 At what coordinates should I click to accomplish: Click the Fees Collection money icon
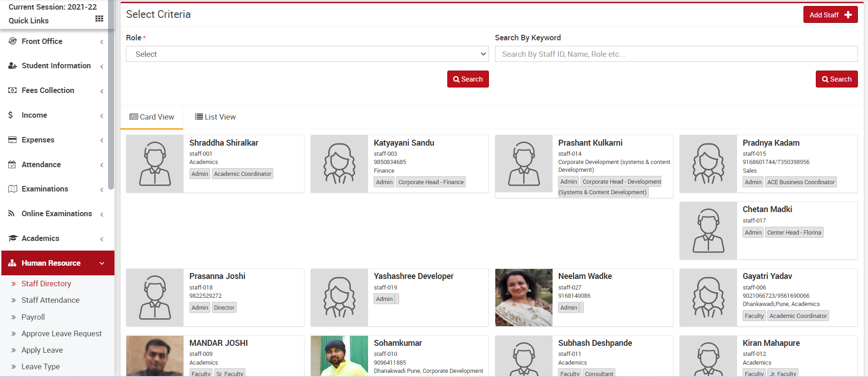pos(13,91)
